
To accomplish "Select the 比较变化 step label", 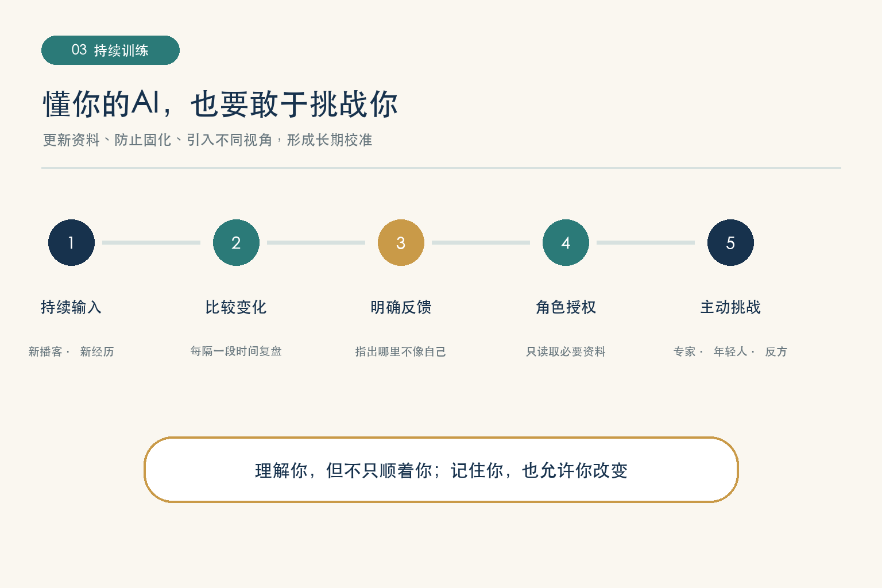I will [x=236, y=307].
